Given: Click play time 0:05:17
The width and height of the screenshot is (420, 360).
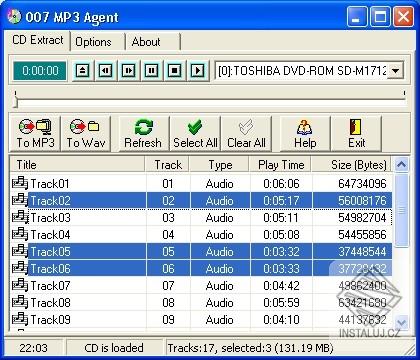Looking at the screenshot, I should pyautogui.click(x=281, y=201).
